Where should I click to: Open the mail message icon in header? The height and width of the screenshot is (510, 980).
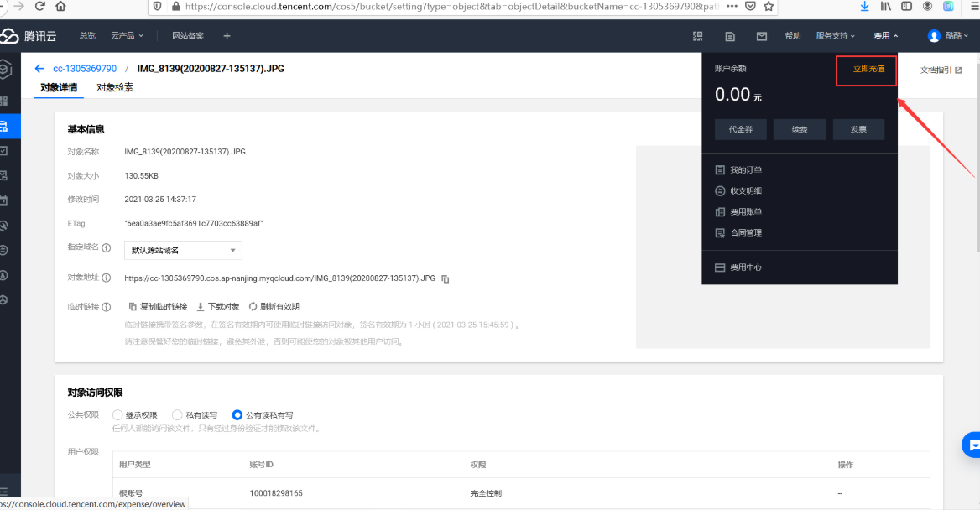pos(761,36)
